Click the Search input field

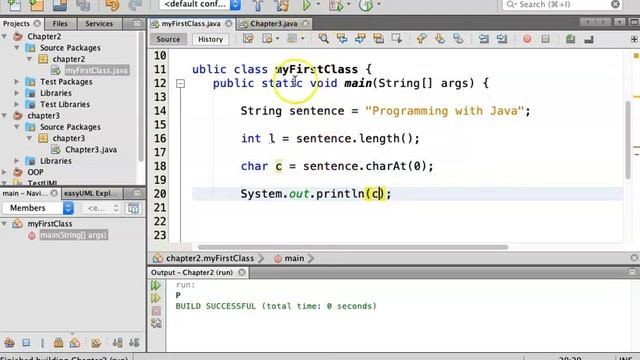[562, 5]
